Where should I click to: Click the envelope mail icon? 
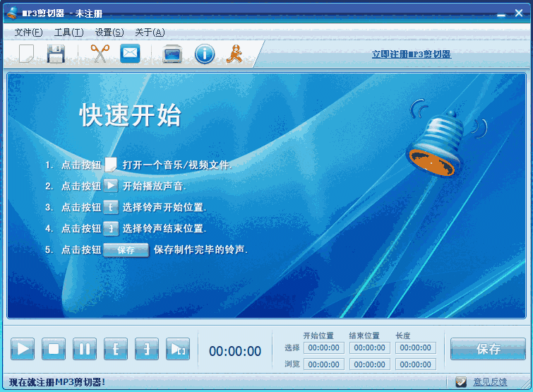coord(130,54)
